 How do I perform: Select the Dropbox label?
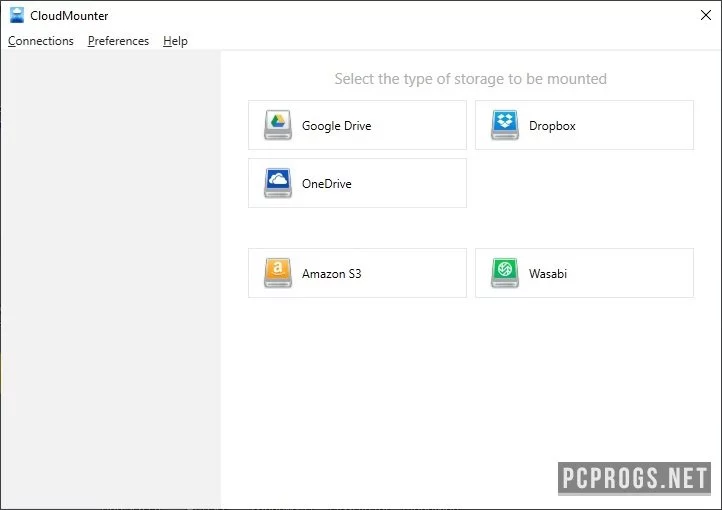click(x=552, y=126)
